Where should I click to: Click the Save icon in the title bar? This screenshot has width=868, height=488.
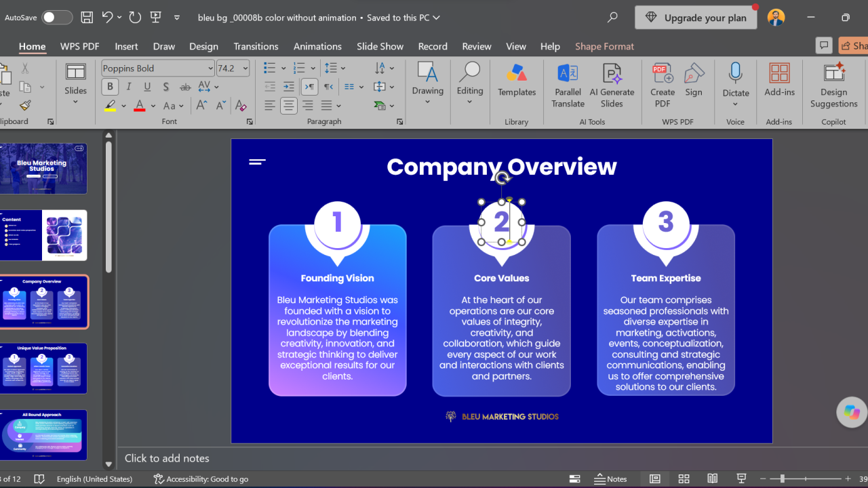click(x=87, y=18)
